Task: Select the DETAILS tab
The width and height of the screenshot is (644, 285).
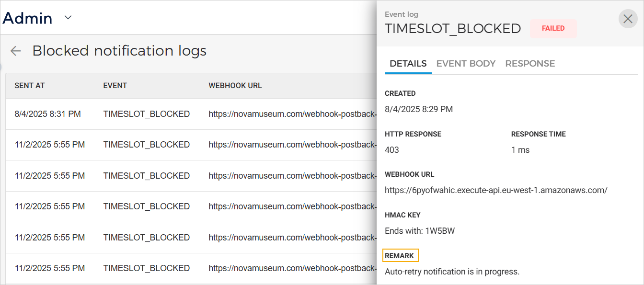Action: (x=408, y=64)
